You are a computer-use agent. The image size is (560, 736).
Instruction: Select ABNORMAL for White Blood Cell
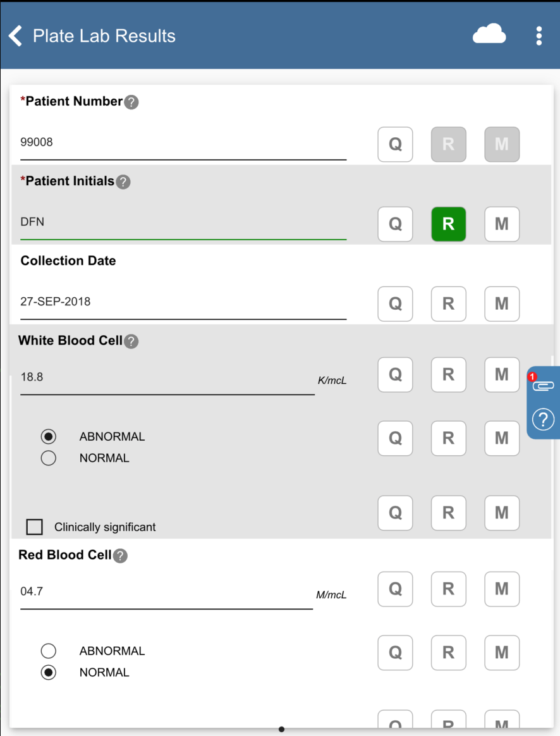pyautogui.click(x=48, y=436)
